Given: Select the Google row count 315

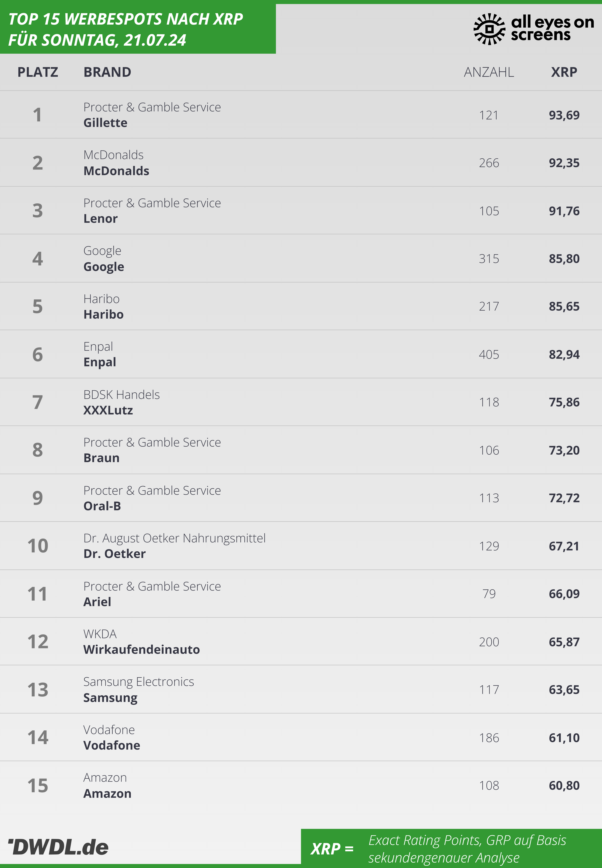Looking at the screenshot, I should pyautogui.click(x=489, y=259).
